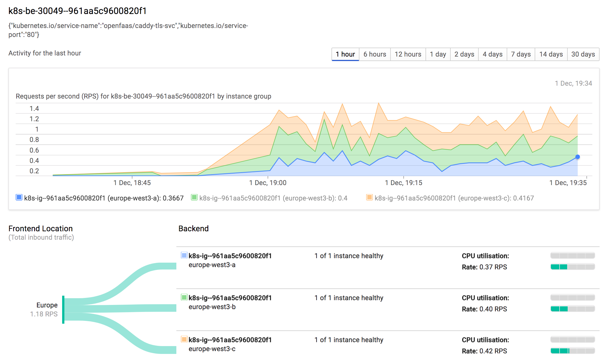Viewport: 608px width, 364px height.
Task: Toggle blue europe-west3-a legend swatch
Action: [x=19, y=197]
